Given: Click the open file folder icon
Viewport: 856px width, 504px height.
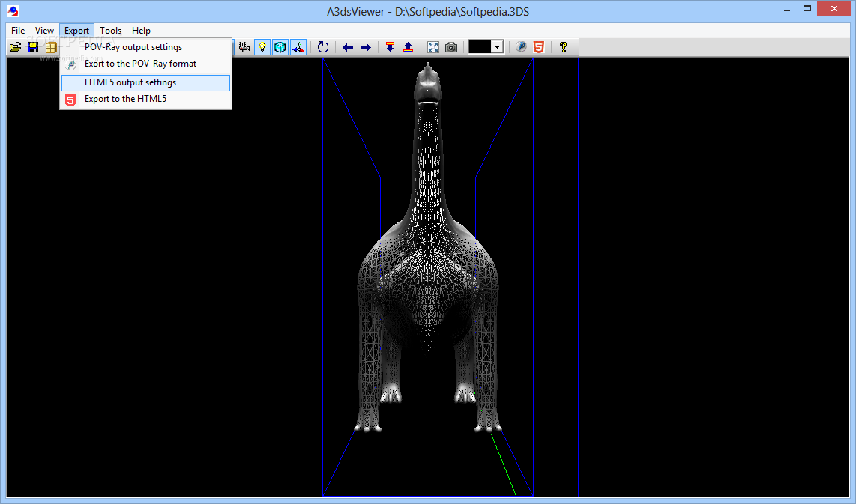Looking at the screenshot, I should coord(15,47).
